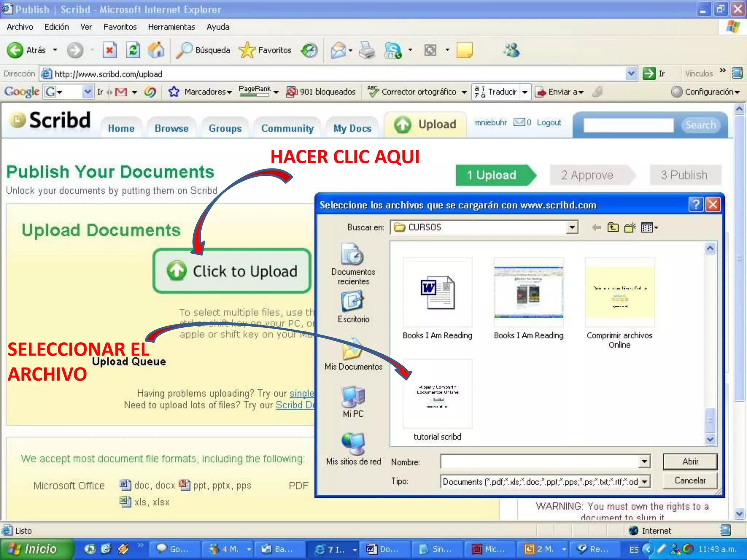Go to the Scribd Home tab

click(x=121, y=128)
